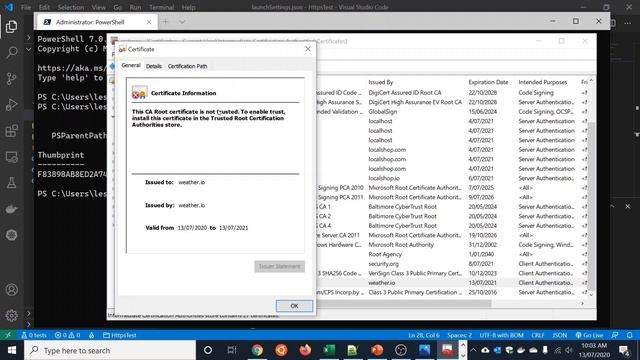Open the volume icon in system tray

(569, 350)
